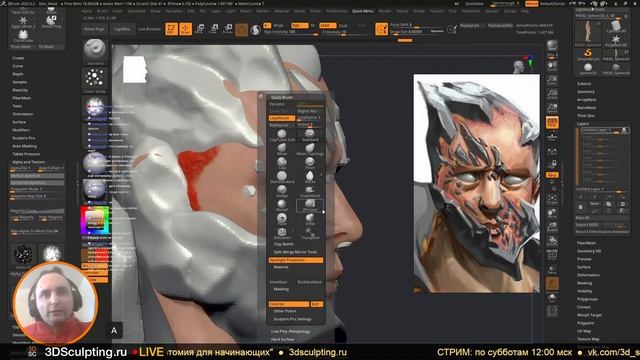Viewport: 640px width, 360px height.
Task: Open the current brush thumbnail in left shelf
Action: (95, 51)
